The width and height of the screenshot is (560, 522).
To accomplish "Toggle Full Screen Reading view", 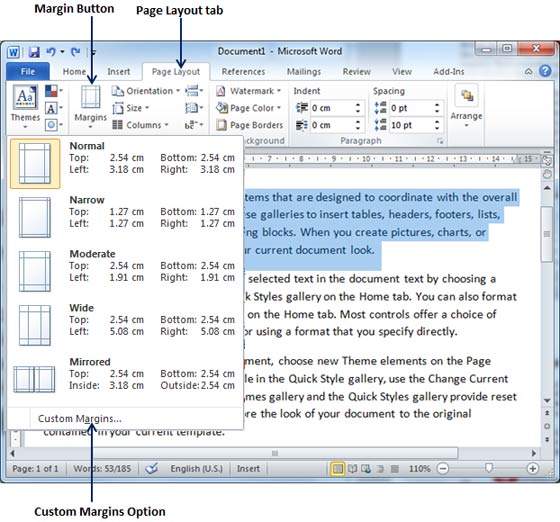I will (352, 468).
